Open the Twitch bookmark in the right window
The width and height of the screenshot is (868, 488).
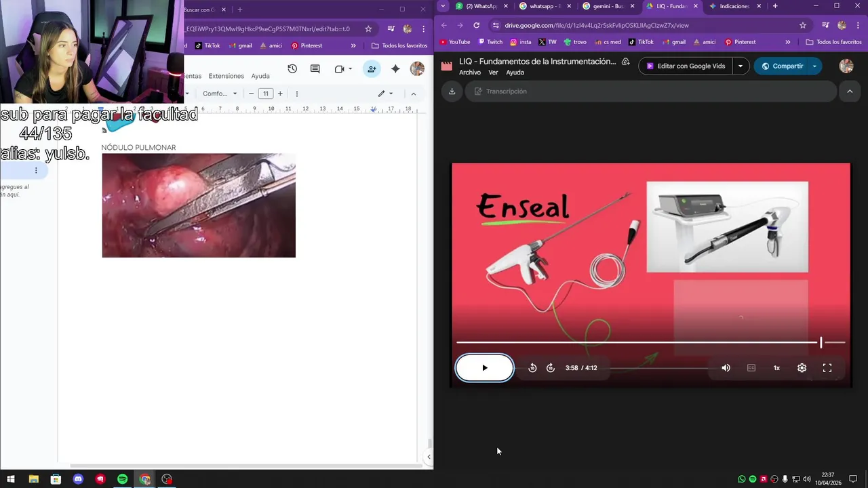[x=490, y=42]
